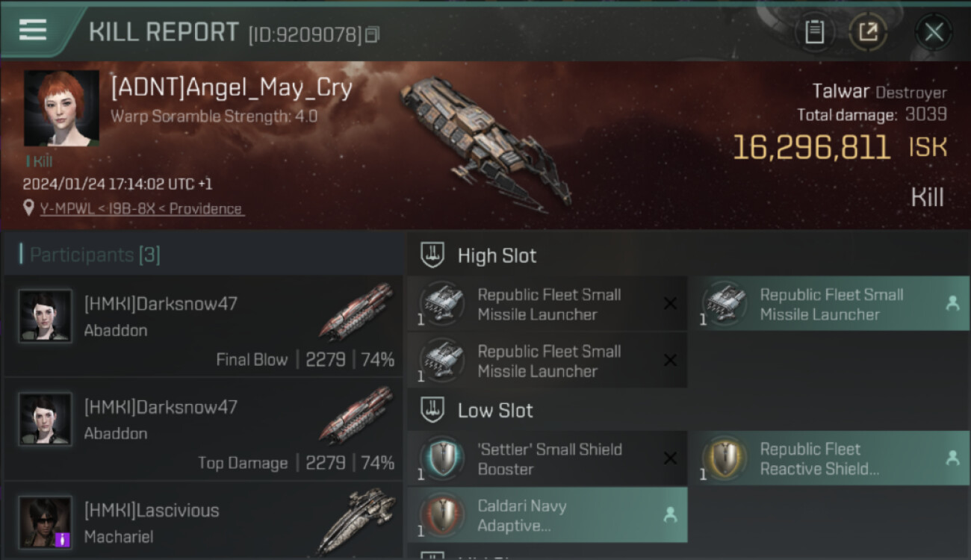The height and width of the screenshot is (560, 971).
Task: Select 'Settler' Small Shield Booster item
Action: (547, 458)
